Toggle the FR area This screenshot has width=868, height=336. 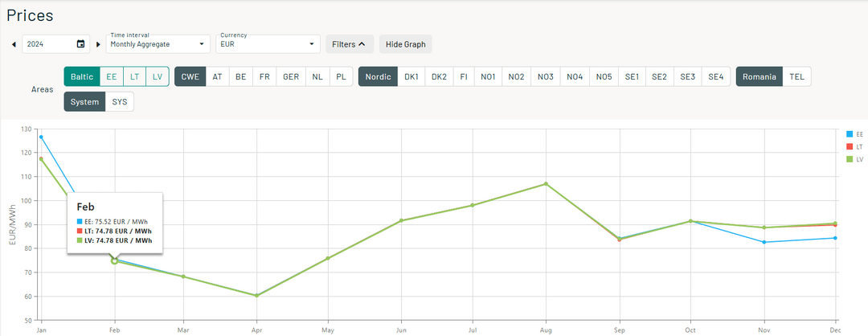coord(264,77)
